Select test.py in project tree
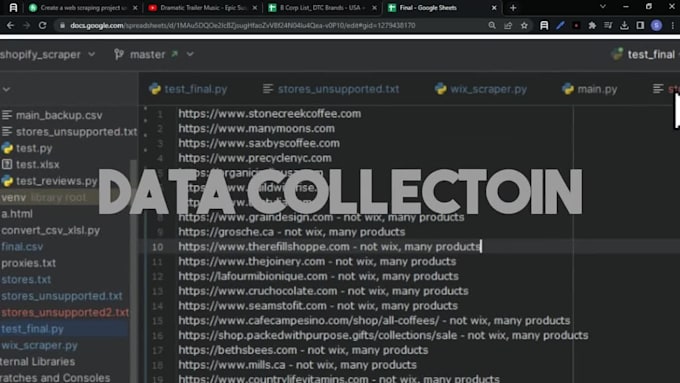Viewport: 680px width, 383px height. point(27,148)
